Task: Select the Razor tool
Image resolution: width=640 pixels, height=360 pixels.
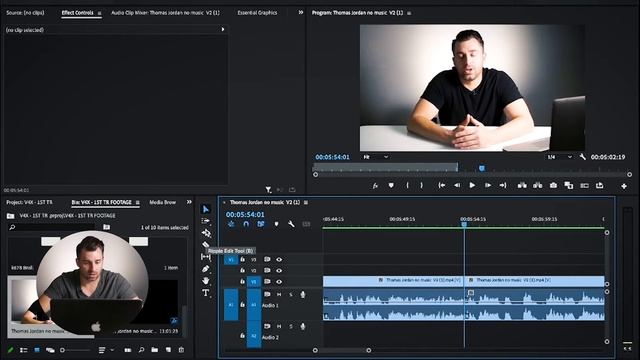Action: [x=205, y=244]
